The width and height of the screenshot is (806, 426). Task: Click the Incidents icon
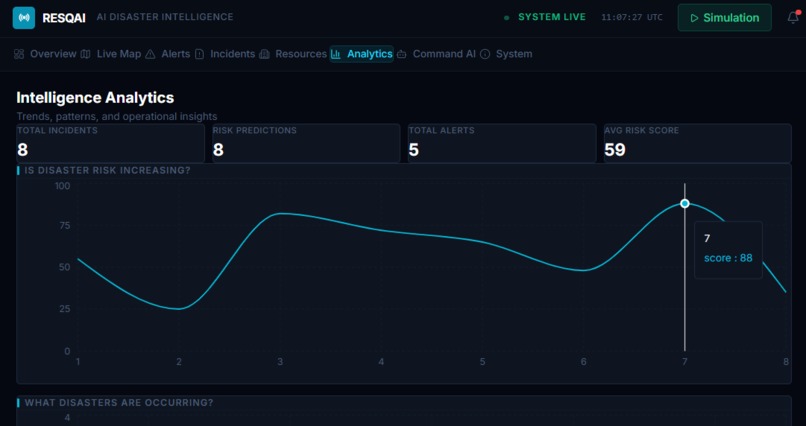199,54
